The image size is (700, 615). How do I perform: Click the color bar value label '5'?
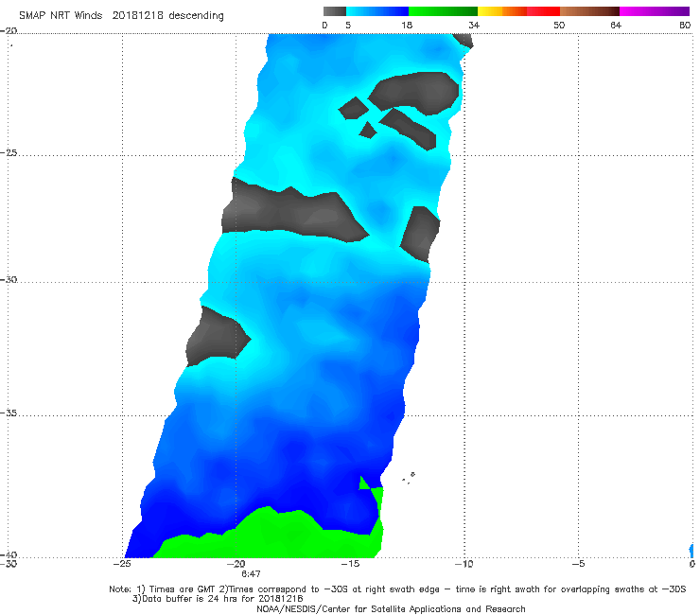pyautogui.click(x=348, y=26)
